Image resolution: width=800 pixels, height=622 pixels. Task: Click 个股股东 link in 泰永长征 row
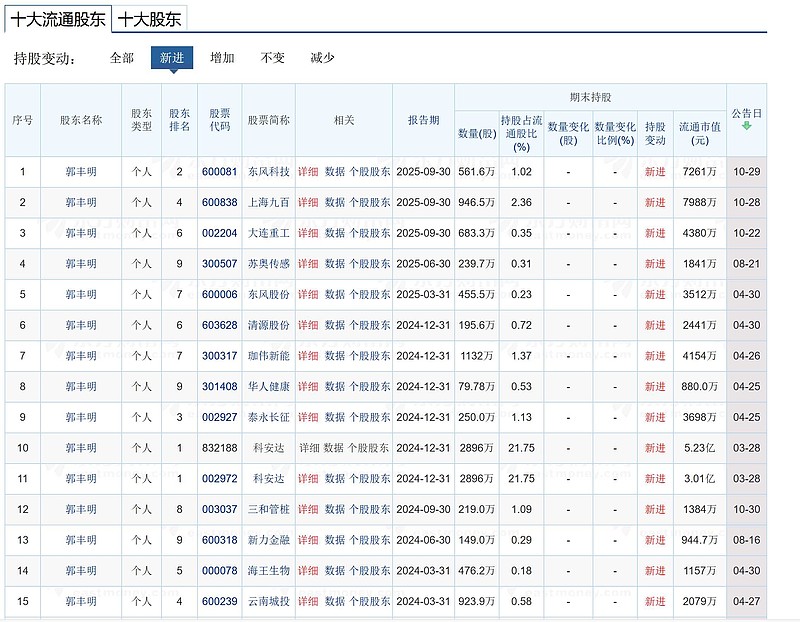[369, 417]
